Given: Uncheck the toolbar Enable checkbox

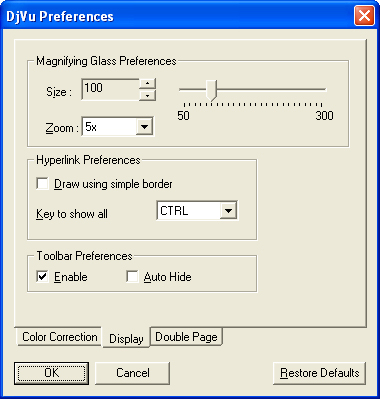Looking at the screenshot, I should point(42,277).
